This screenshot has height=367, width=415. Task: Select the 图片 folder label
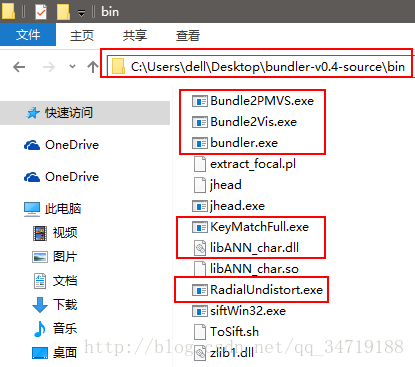(x=65, y=257)
